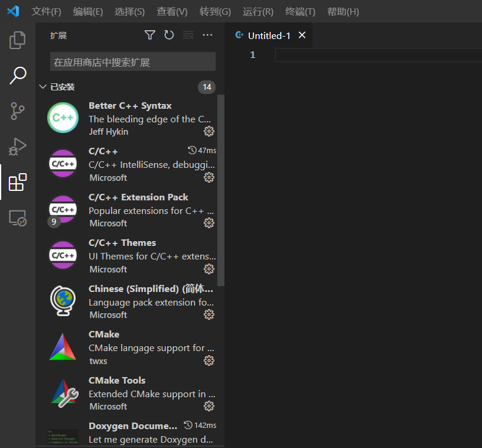Click the 9 badge on Extension Pack
482x448 pixels.
[54, 222]
